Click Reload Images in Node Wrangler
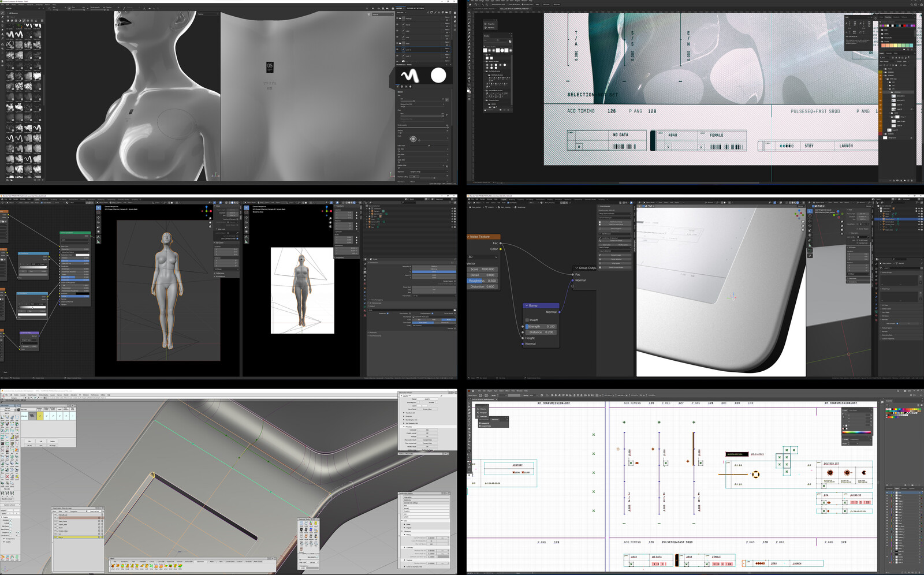Viewport: 924px width, 575px height. click(x=615, y=255)
